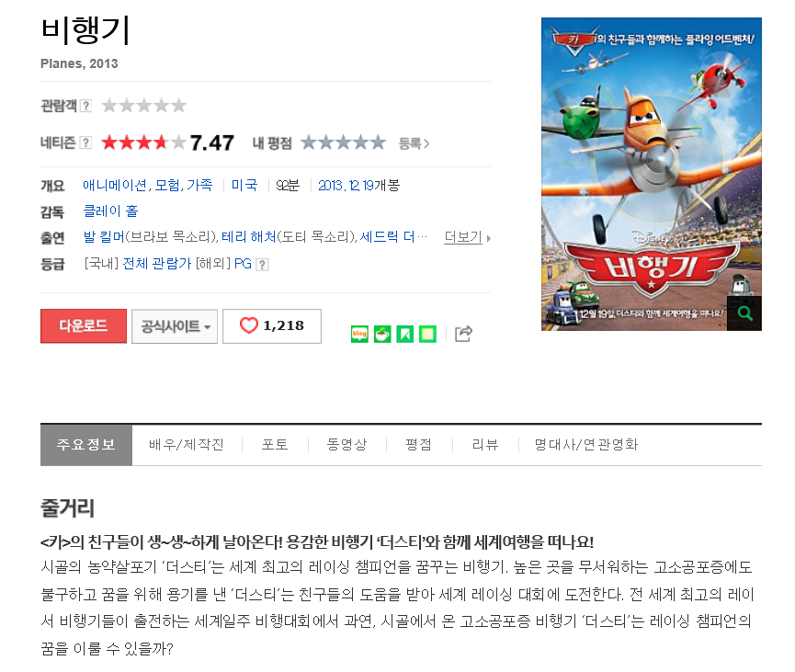Screen dimensions: 795x672
Task: Share to Naver blog icon
Action: point(359,334)
